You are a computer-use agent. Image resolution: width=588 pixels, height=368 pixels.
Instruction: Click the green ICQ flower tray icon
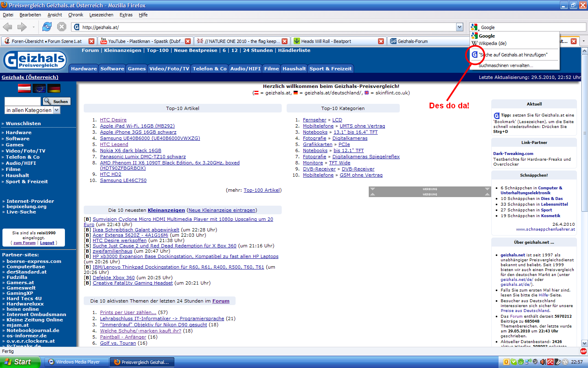[521, 362]
